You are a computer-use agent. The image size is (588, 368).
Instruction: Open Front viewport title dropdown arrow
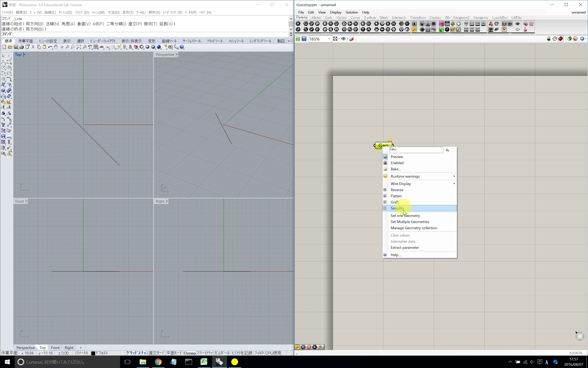point(27,201)
